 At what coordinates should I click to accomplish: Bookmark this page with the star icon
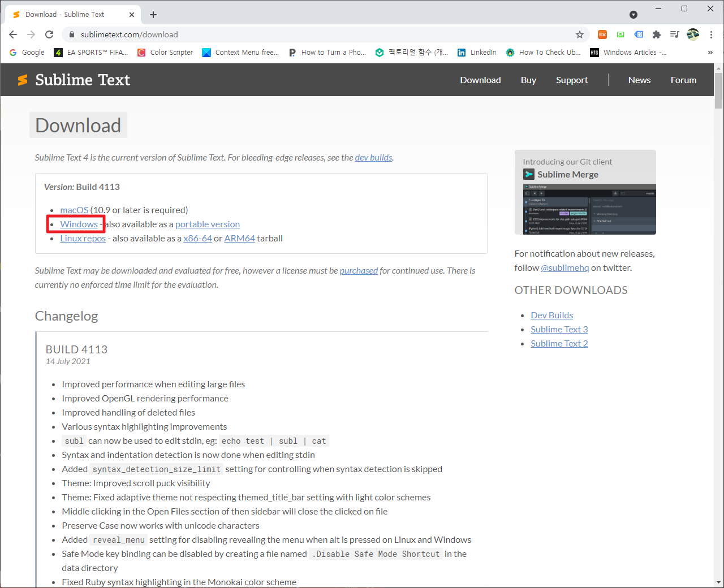[580, 34]
